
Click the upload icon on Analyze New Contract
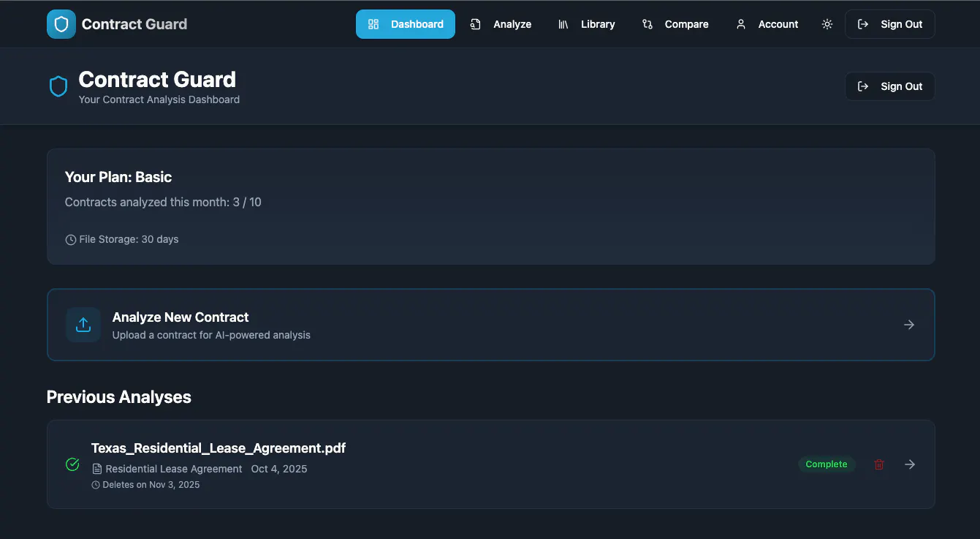83,325
